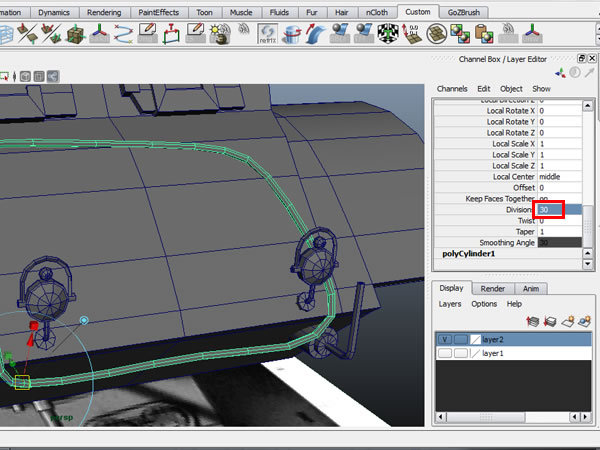Open the GoZBrush shelf tab
This screenshot has height=450, width=600.
(464, 13)
